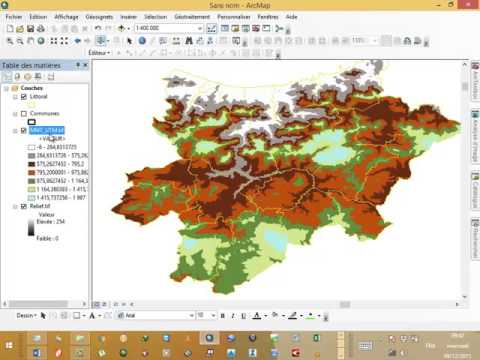
Task: List by visibility icon in table of contents
Action: click(28, 77)
